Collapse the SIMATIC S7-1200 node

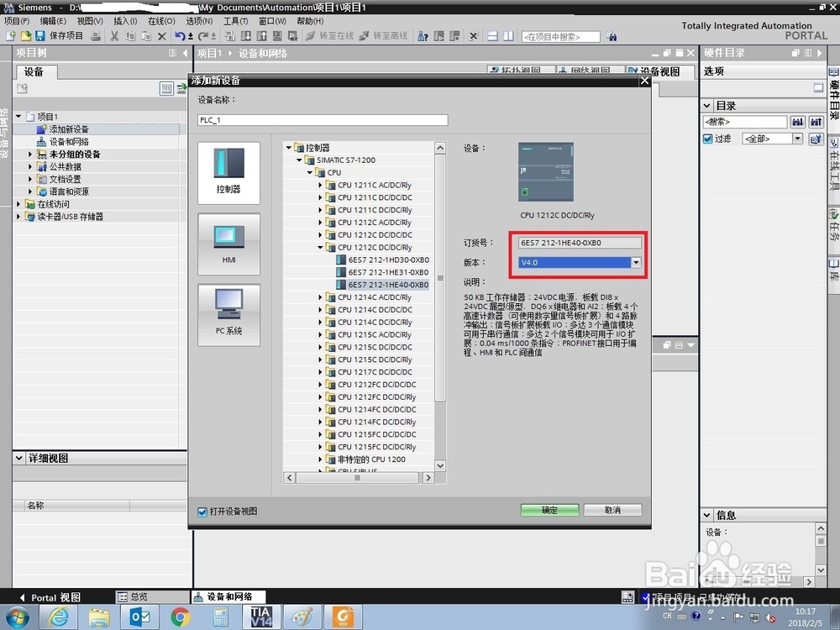pyautogui.click(x=300, y=160)
